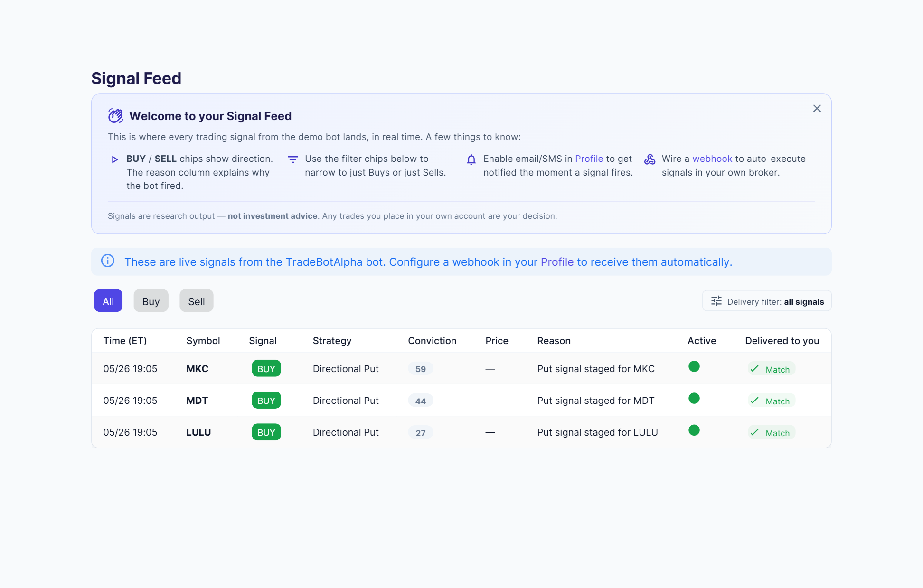The height and width of the screenshot is (588, 923).
Task: Open the webhook link in the banner
Action: pos(712,159)
